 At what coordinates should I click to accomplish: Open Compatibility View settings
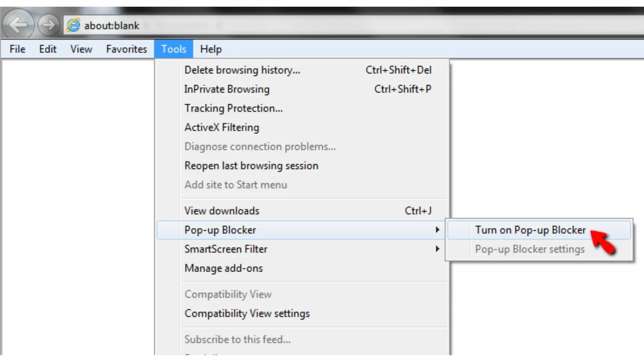247,313
